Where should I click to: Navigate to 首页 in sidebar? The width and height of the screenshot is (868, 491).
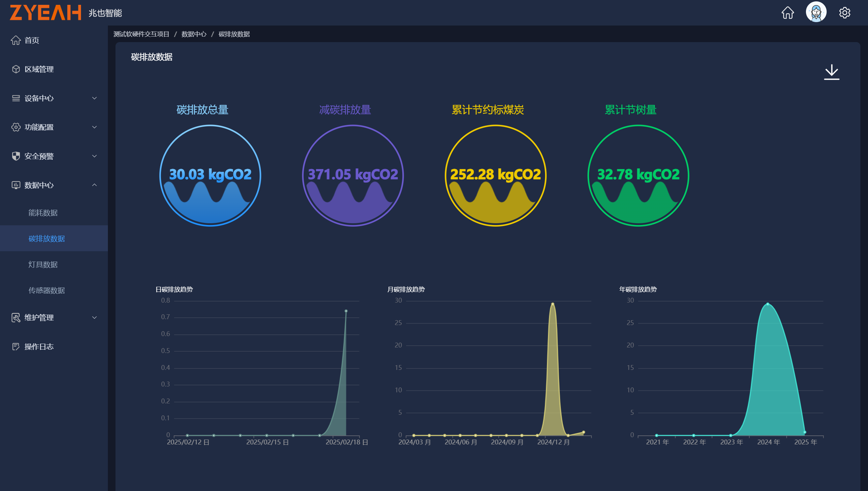pyautogui.click(x=32, y=40)
